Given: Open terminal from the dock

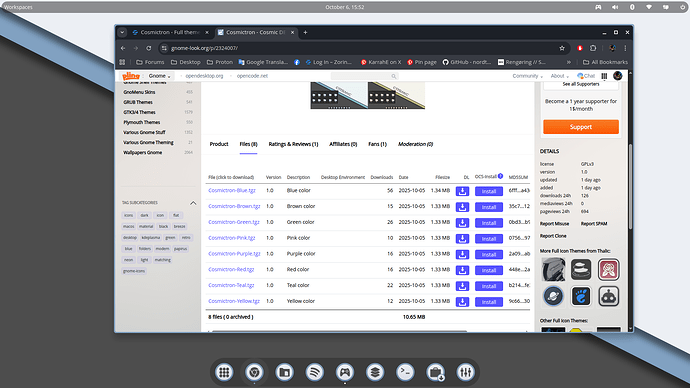Looking at the screenshot, I should [x=405, y=373].
